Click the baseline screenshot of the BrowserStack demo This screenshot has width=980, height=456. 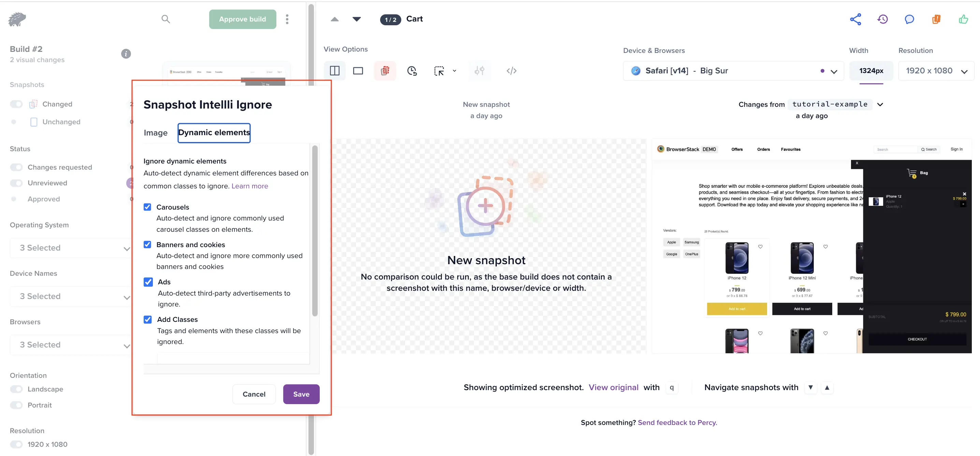811,246
